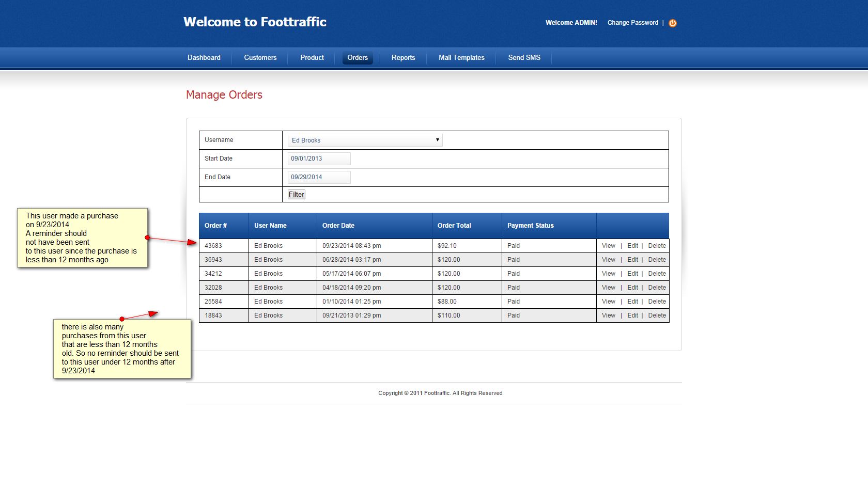The width and height of the screenshot is (868, 490).
Task: Navigate to Mail Templates
Action: (x=461, y=57)
